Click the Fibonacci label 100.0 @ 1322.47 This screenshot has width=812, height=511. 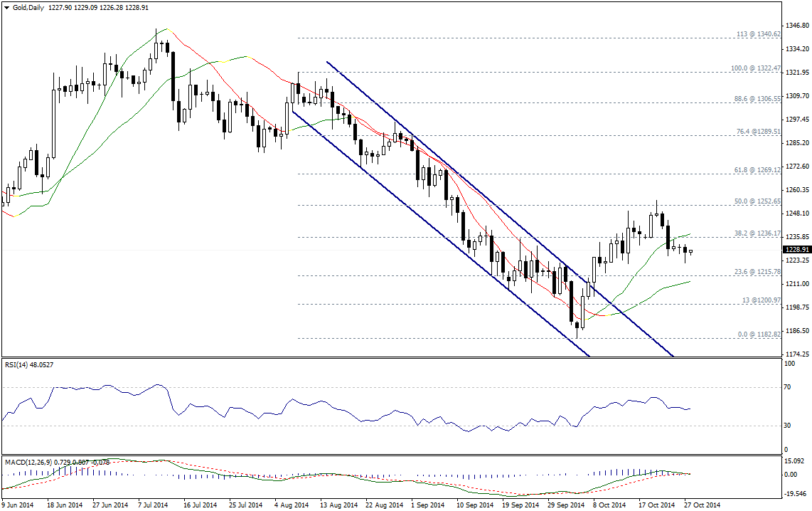tap(756, 68)
